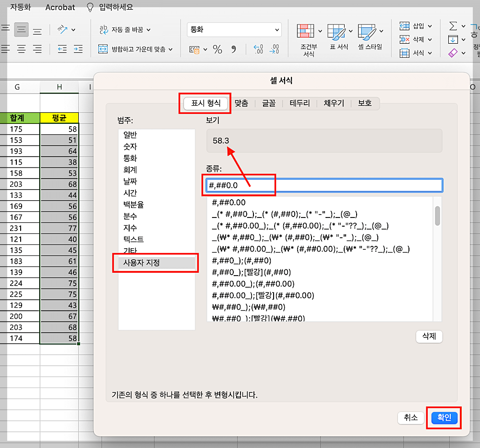Toggle bottom vertical alignment
The image size is (480, 448).
(36, 30)
